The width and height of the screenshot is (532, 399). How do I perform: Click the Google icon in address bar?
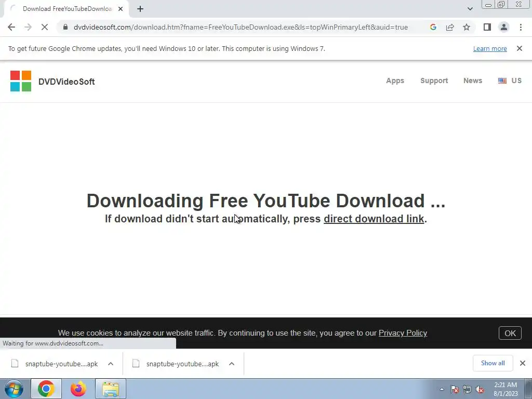coord(433,27)
